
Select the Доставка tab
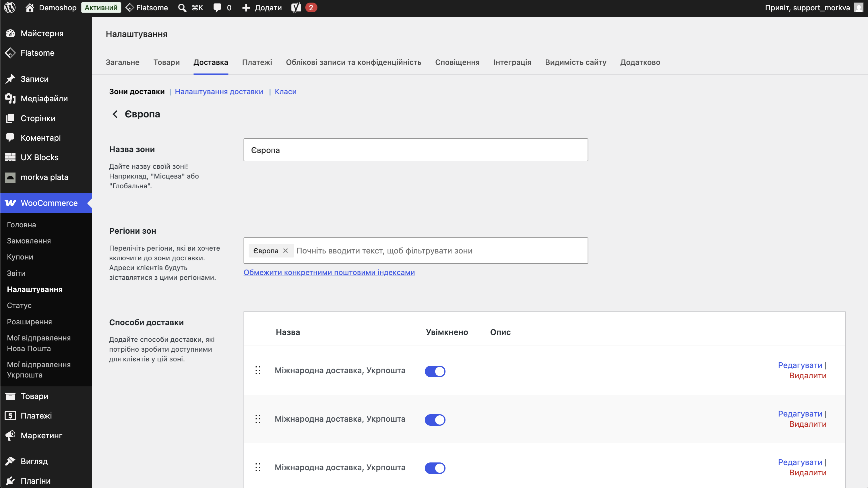click(x=211, y=62)
